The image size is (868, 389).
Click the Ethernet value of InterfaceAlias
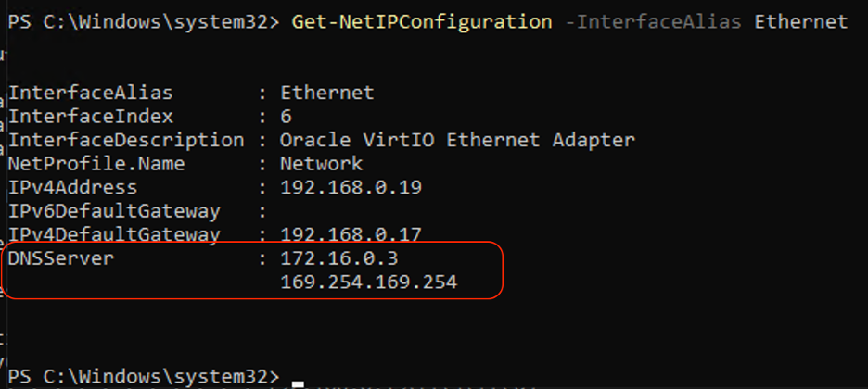[326, 93]
